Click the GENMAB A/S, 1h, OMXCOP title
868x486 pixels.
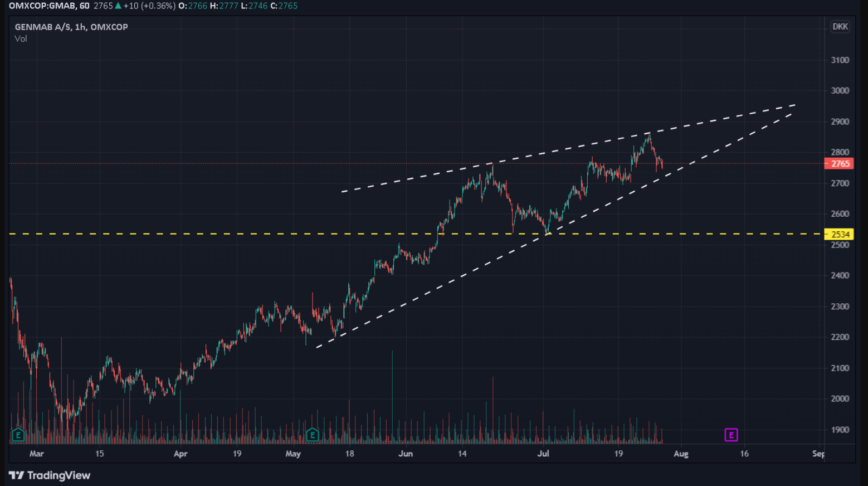[71, 27]
